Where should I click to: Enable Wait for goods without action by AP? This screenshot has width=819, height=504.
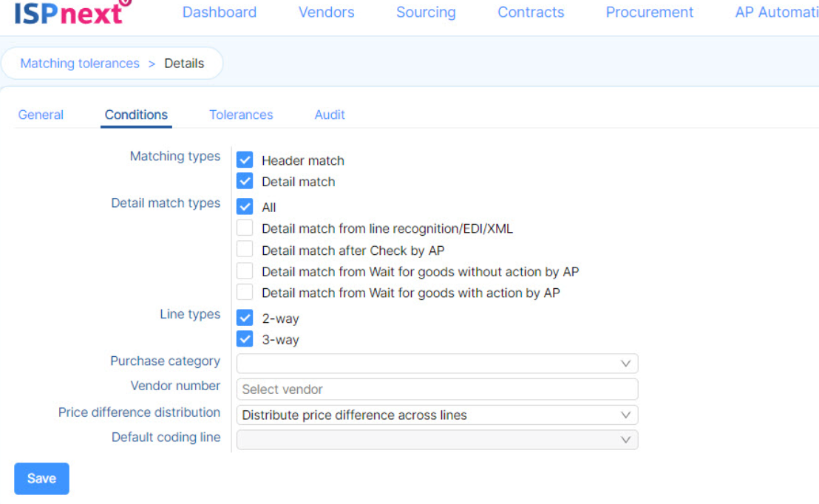click(245, 271)
